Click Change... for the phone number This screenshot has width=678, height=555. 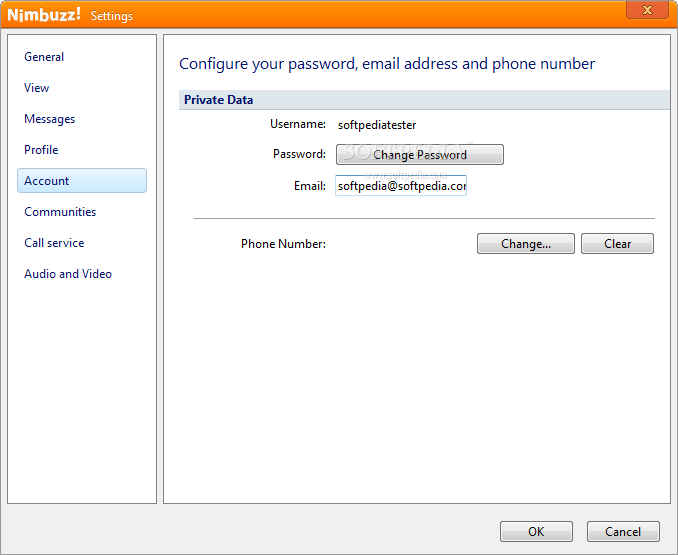[526, 244]
